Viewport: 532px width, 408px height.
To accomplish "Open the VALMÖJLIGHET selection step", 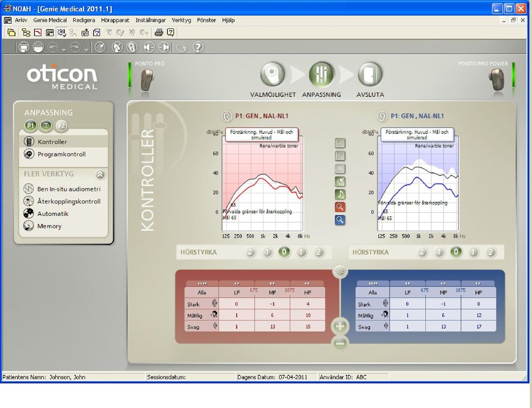I will tap(272, 74).
